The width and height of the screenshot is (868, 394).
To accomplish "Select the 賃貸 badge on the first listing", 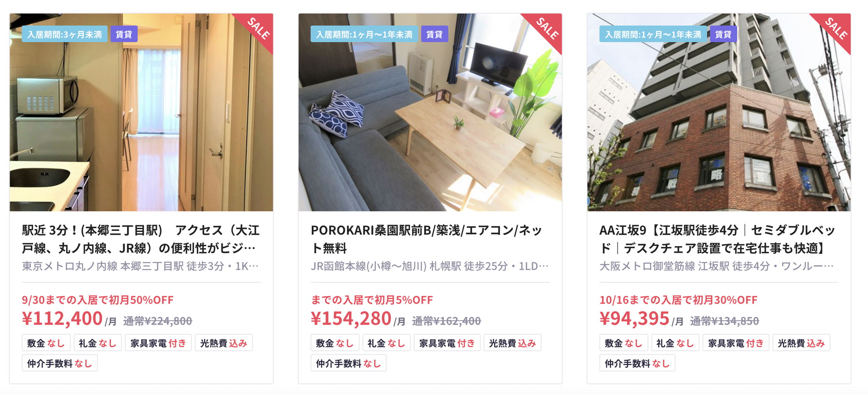I will [124, 34].
